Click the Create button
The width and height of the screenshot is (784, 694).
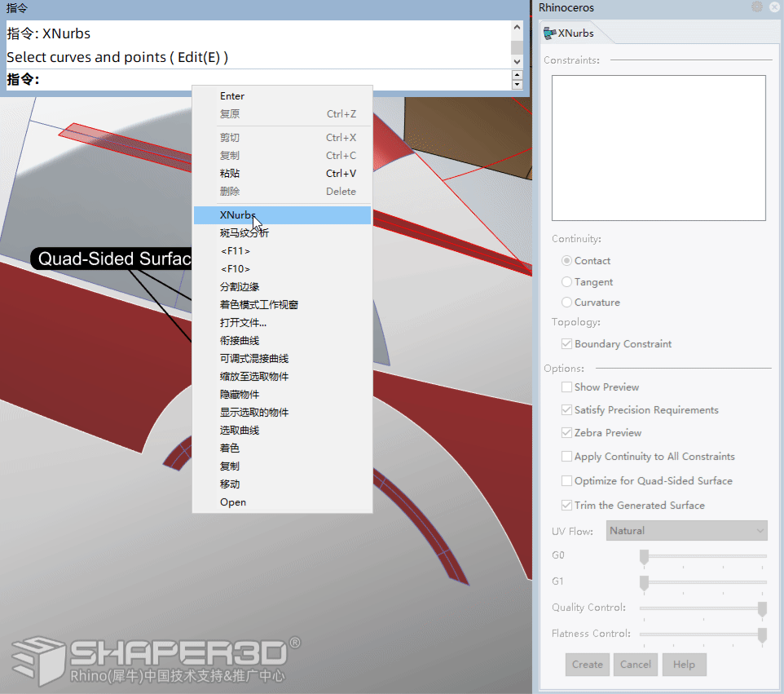pos(588,665)
